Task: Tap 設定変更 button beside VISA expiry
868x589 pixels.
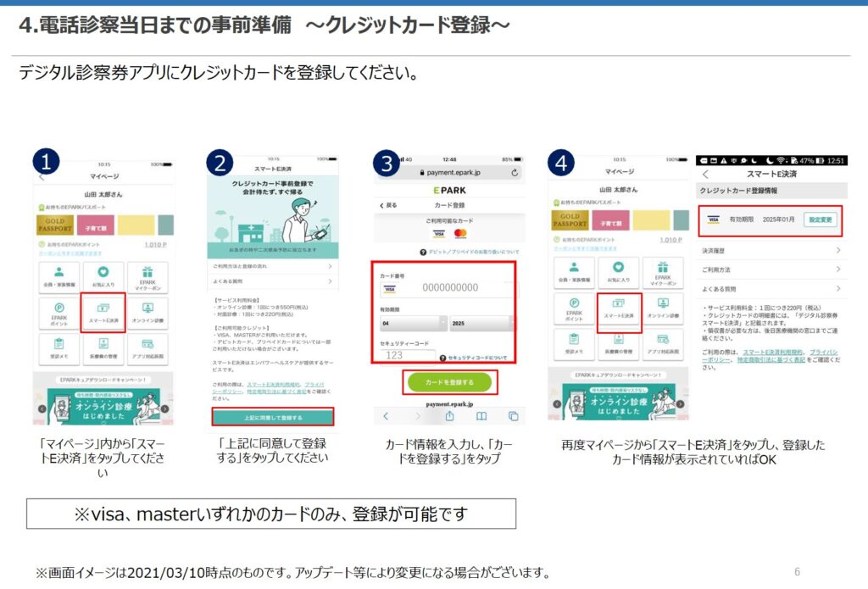Action: 820,219
